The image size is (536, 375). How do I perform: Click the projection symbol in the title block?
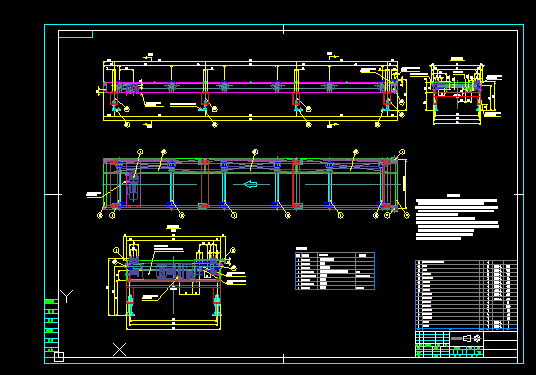(x=466, y=338)
